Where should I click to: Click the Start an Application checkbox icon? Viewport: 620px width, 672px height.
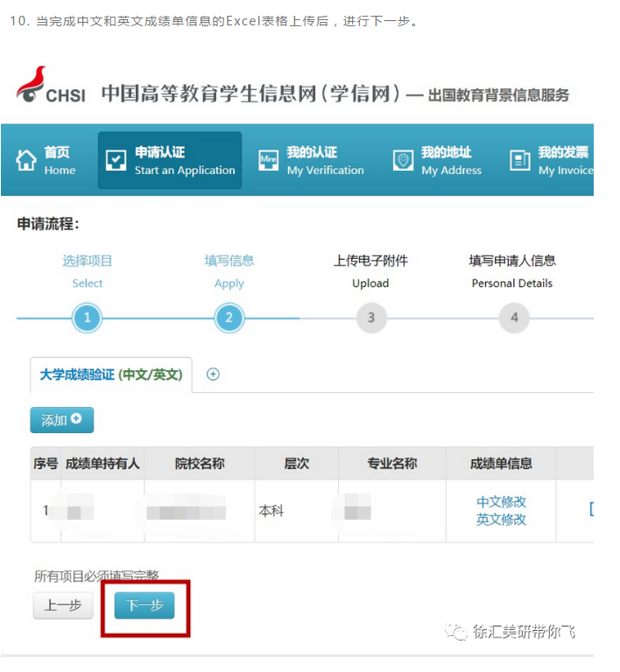(116, 160)
